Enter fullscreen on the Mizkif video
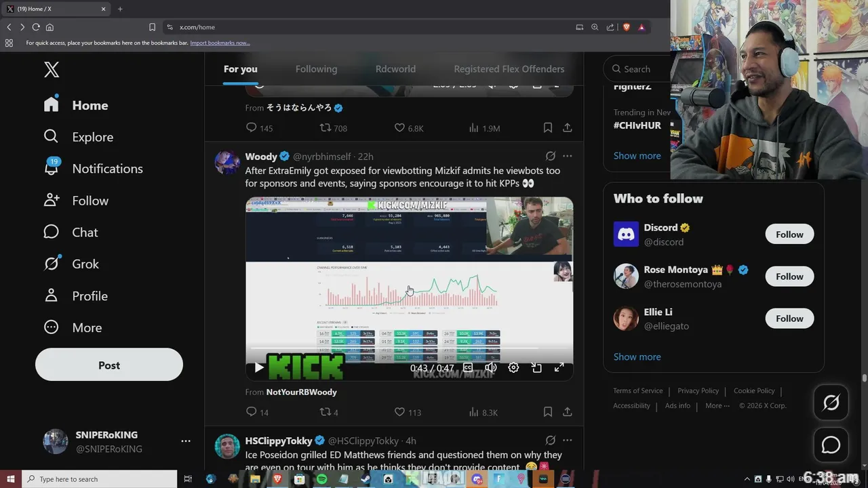Screen dimensions: 868x488 559,368
